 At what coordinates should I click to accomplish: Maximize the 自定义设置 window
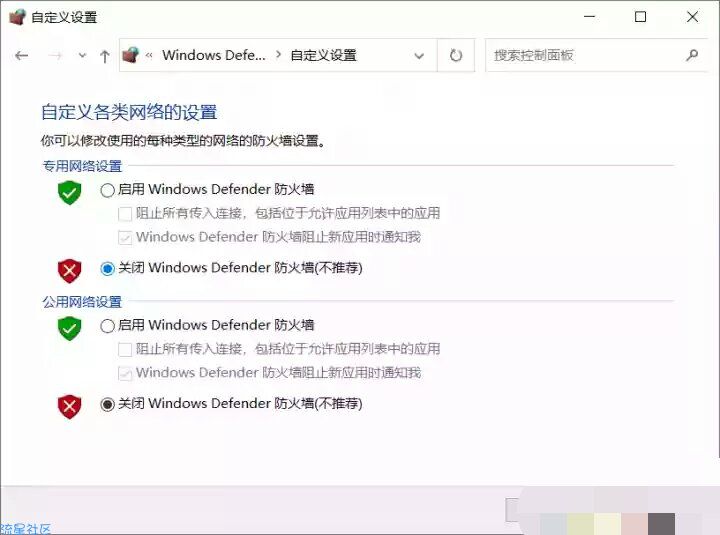(641, 17)
